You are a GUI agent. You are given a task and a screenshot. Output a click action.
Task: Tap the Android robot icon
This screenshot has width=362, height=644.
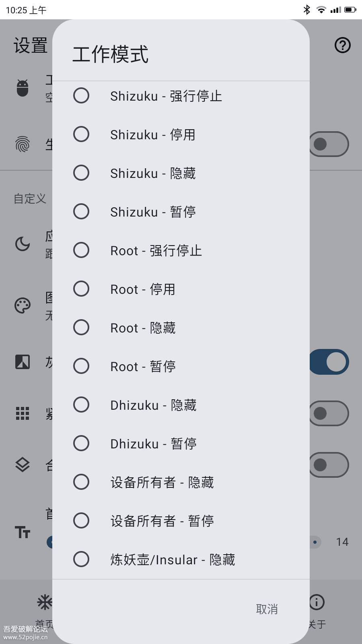(23, 88)
